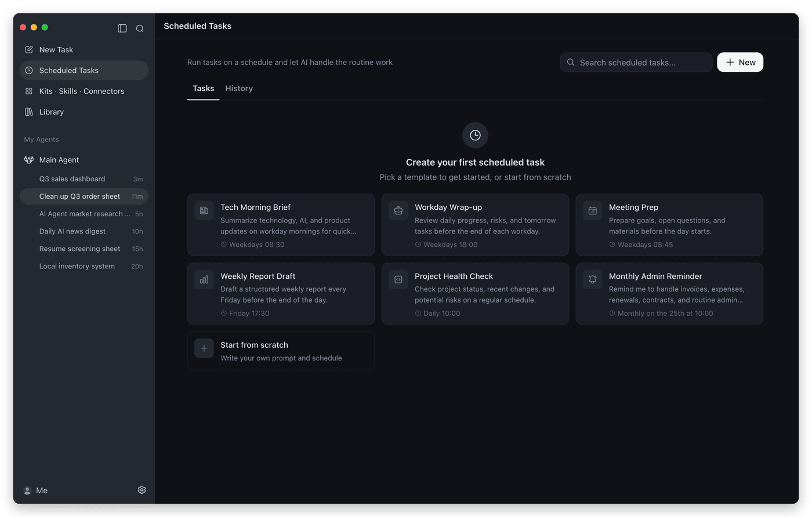The width and height of the screenshot is (812, 517).
Task: Click the Workday Wrap-up briefcase icon
Action: click(398, 211)
